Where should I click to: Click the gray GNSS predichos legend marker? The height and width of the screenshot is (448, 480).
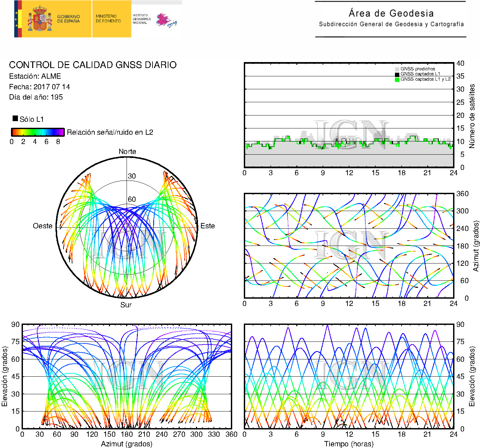(x=397, y=69)
